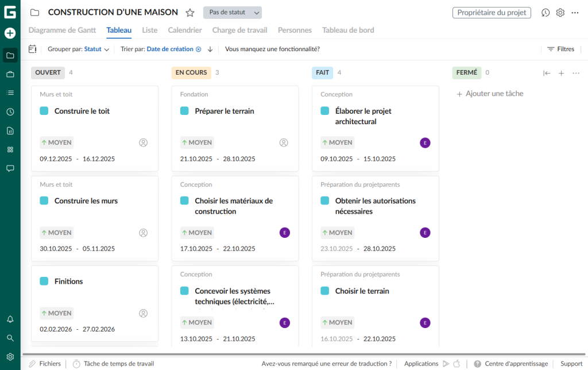
Task: Click Ajouter une tâche in the FERMÉ column
Action: (489, 93)
